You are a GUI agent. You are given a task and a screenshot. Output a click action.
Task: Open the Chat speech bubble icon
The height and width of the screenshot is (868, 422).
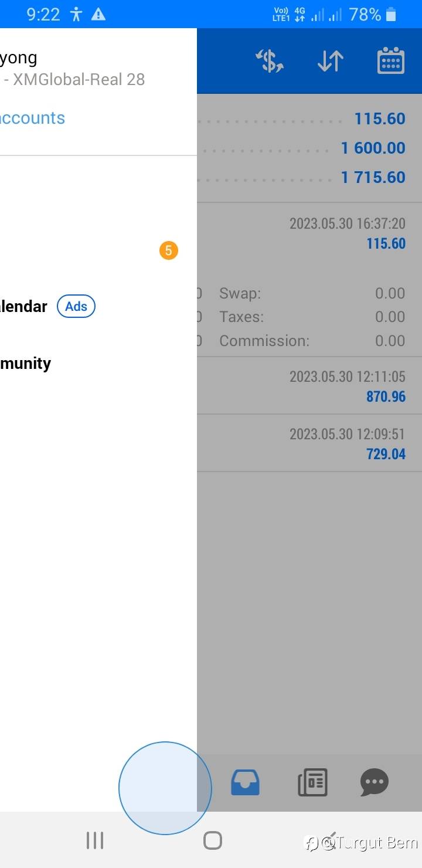(374, 782)
